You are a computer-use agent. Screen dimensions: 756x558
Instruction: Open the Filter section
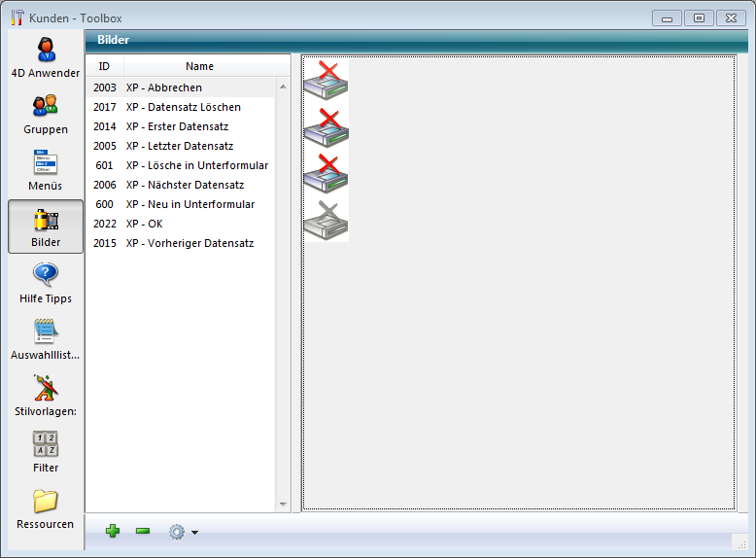point(46,451)
